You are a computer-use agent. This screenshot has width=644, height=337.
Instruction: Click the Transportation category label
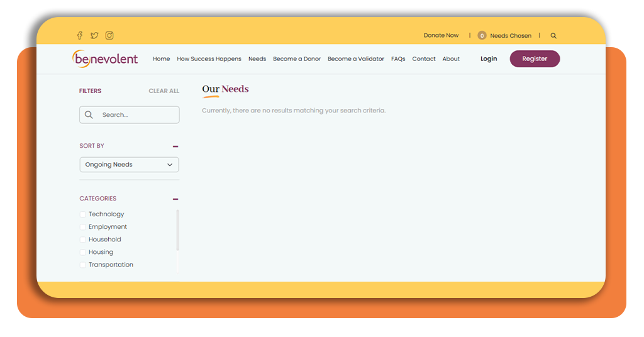click(x=111, y=265)
